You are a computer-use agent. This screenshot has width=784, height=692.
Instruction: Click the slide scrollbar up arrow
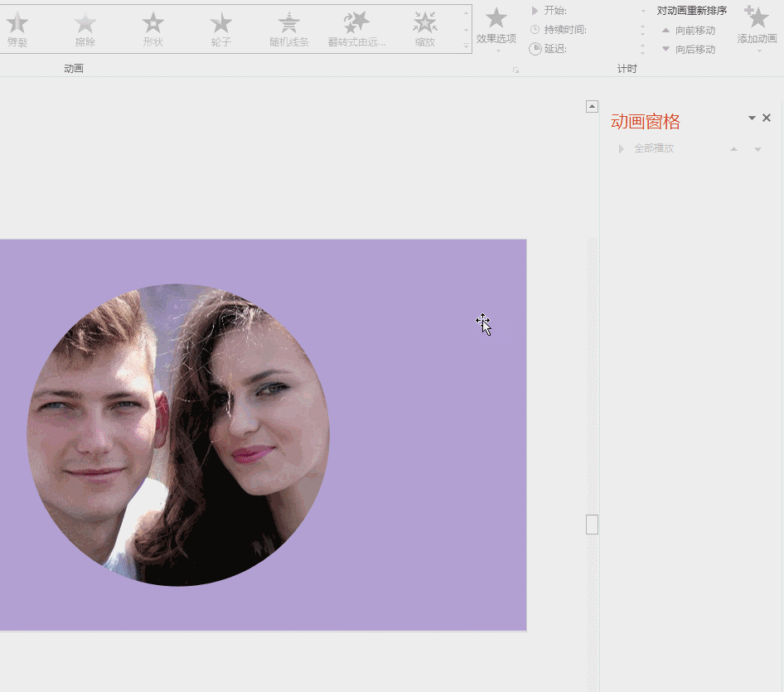pos(592,107)
